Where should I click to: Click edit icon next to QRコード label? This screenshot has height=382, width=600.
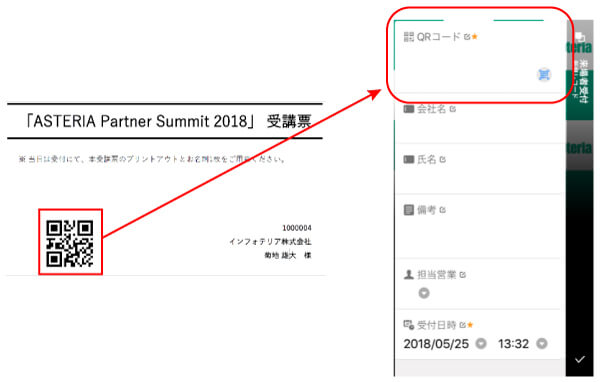coord(466,37)
